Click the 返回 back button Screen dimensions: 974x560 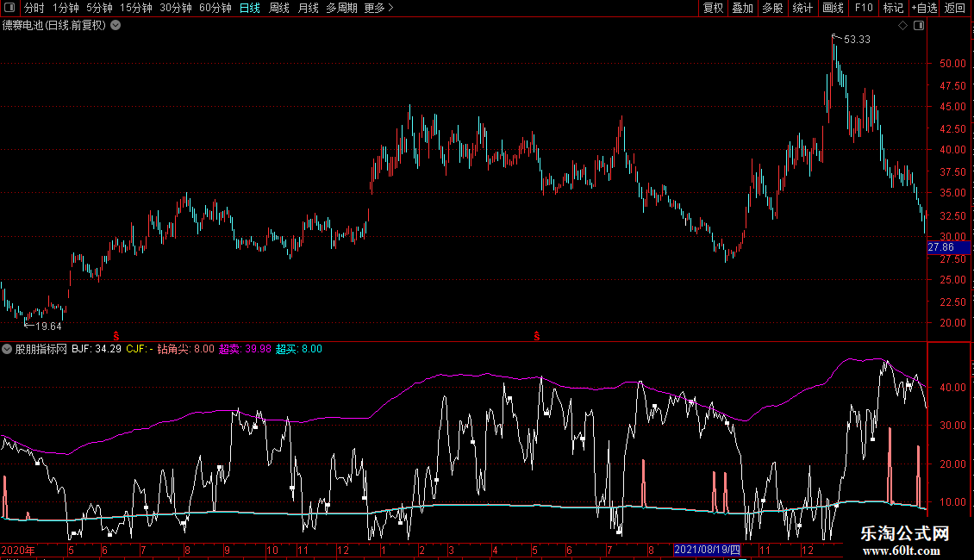coord(955,8)
